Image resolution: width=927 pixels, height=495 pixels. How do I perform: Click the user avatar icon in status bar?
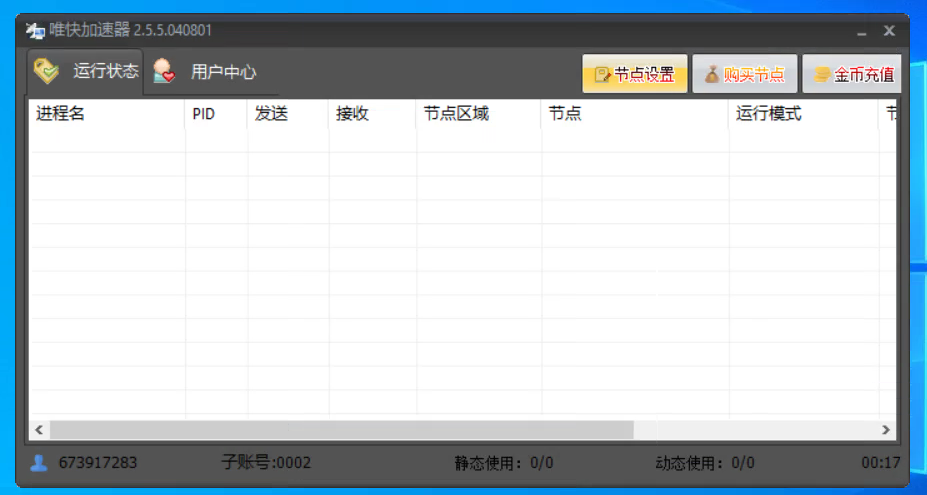38,462
